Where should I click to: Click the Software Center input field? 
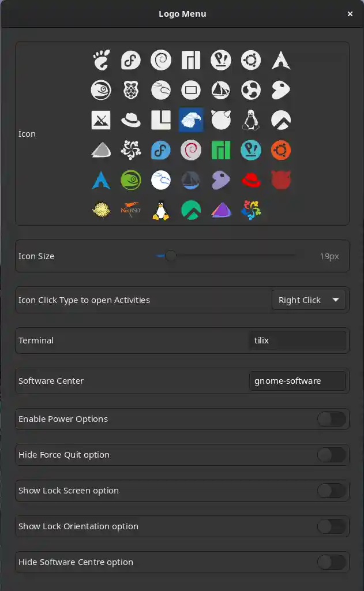tap(297, 381)
